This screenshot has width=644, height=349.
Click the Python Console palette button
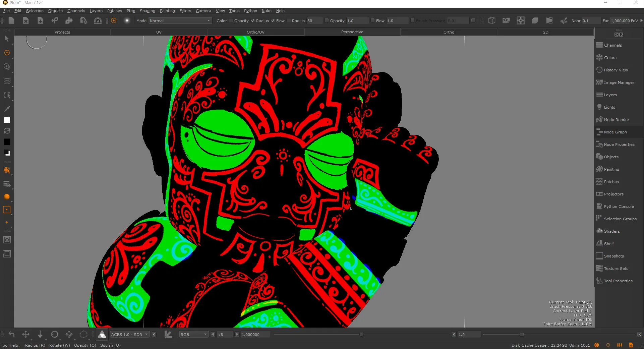point(619,207)
